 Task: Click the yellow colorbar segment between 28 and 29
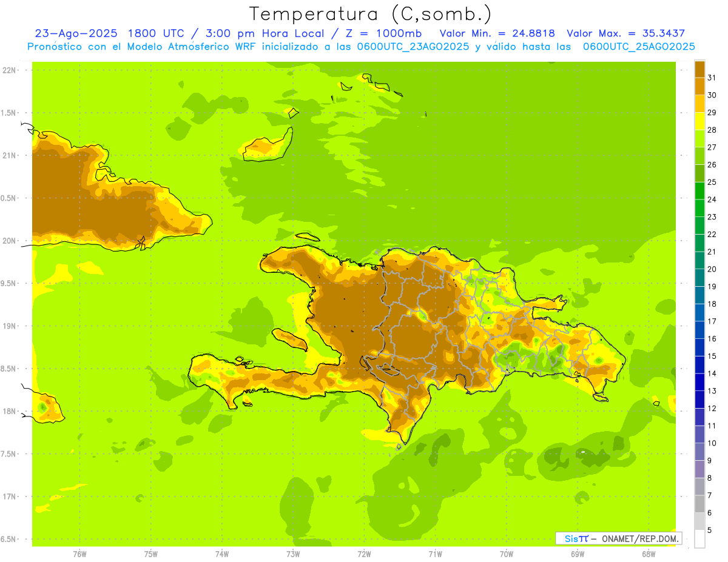point(699,121)
